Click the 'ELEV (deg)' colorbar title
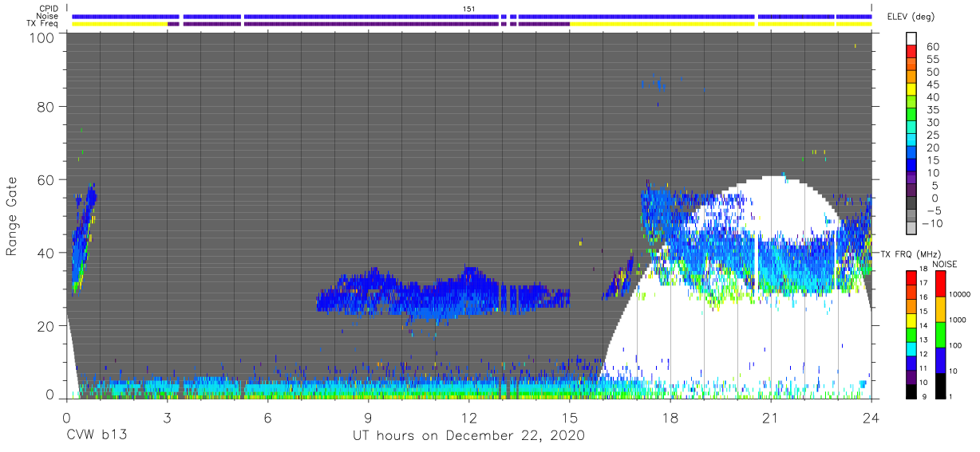Image resolution: width=980 pixels, height=452 pixels. (x=912, y=16)
